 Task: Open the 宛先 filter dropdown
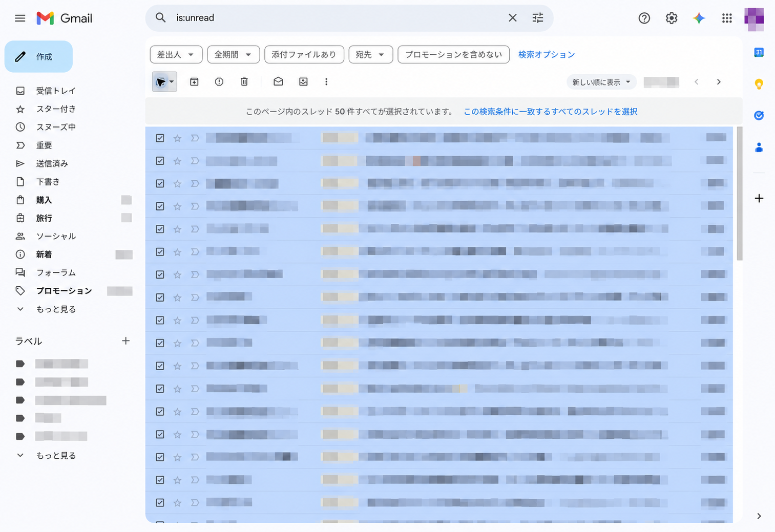[371, 54]
